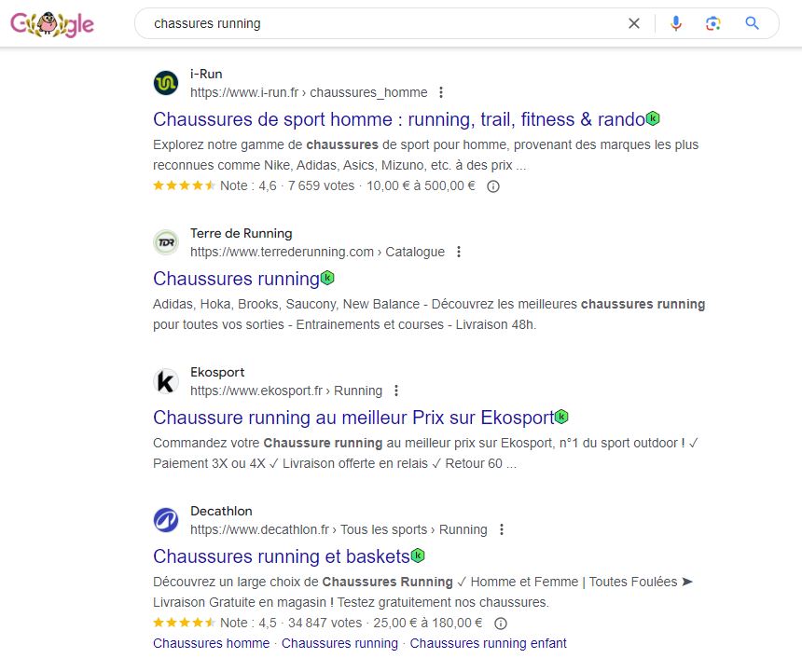Click the blue magnifier search button
This screenshot has width=802, height=672.
click(752, 23)
